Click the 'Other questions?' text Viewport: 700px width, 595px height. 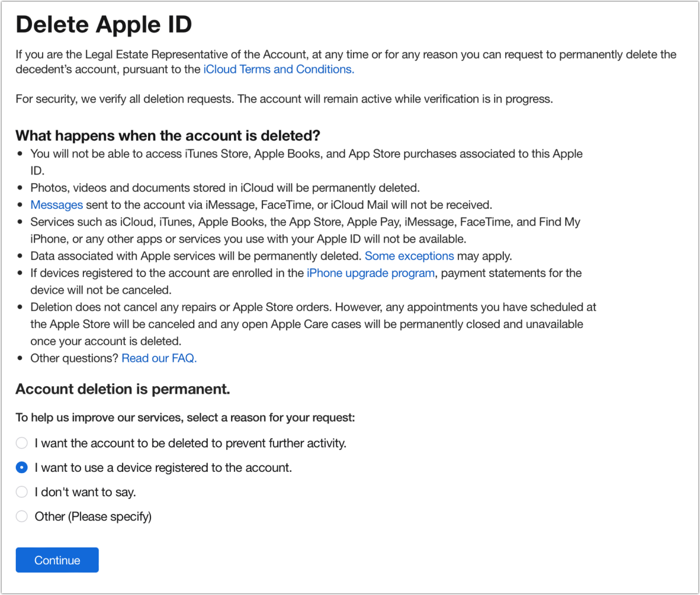coord(75,358)
